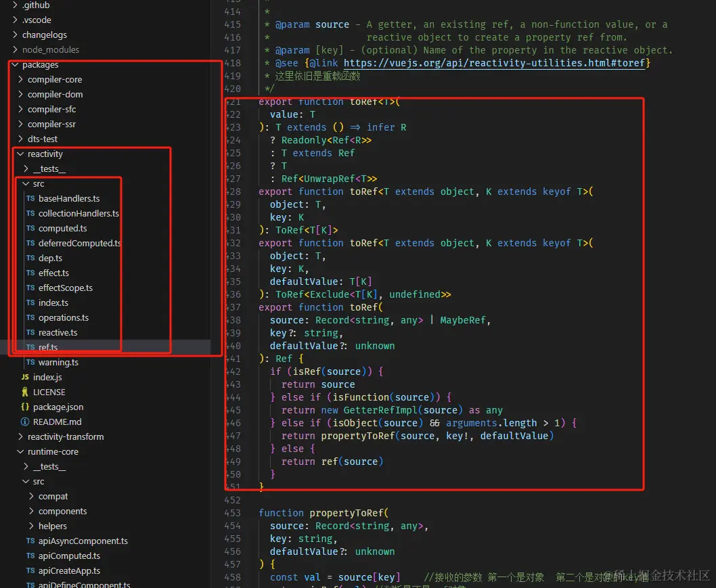Image resolution: width=716 pixels, height=588 pixels.
Task: Click the '@see' JSDoc tag
Action: (286, 63)
